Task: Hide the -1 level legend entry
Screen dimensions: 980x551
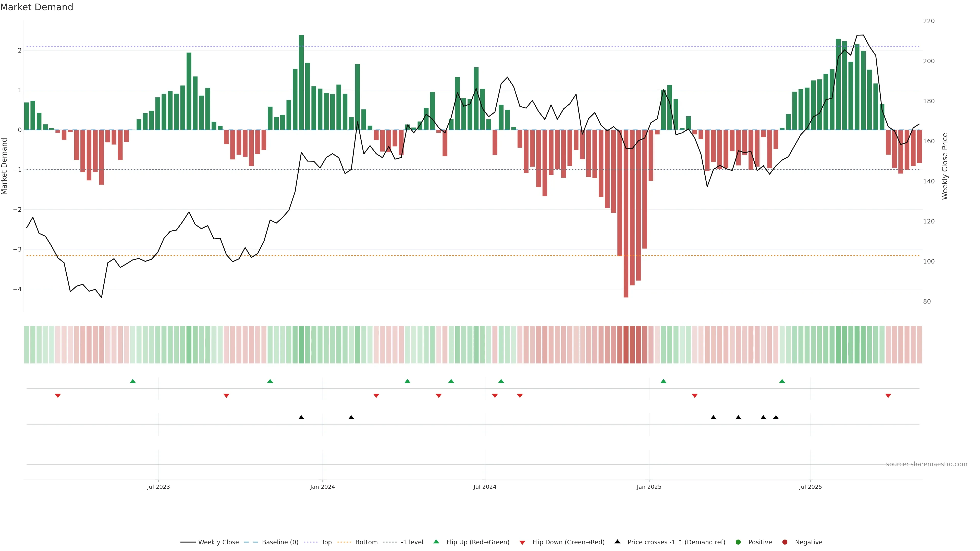Action: click(x=412, y=542)
